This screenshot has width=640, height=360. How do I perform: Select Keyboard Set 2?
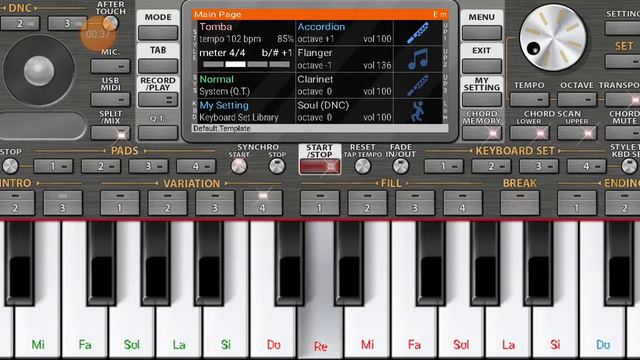click(x=491, y=166)
